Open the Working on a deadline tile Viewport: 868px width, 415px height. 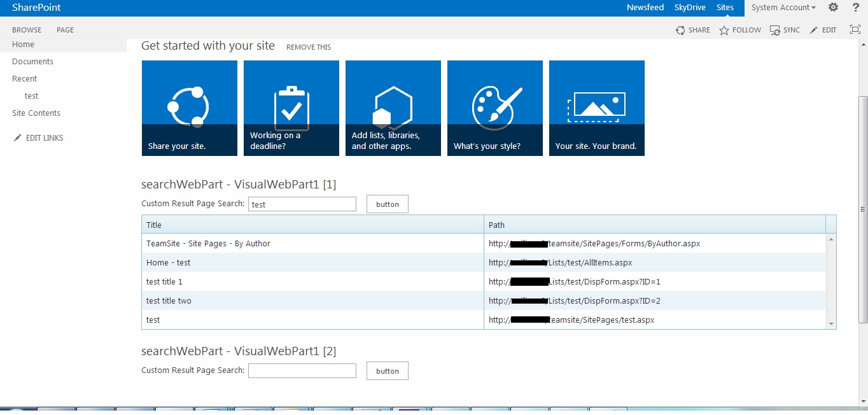tap(291, 108)
